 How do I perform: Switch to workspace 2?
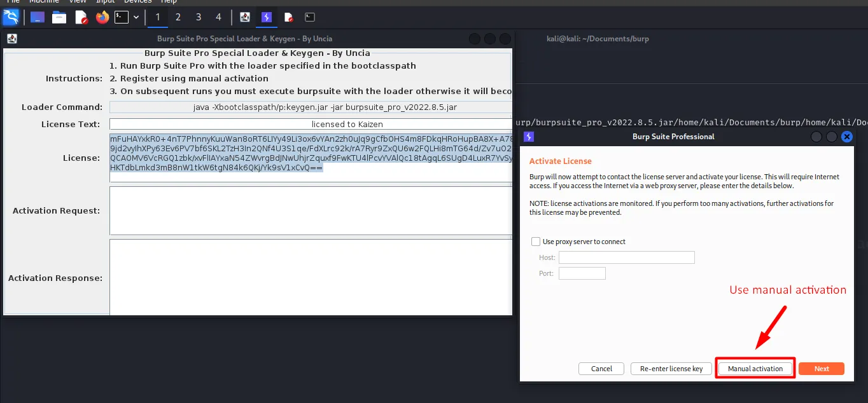click(x=178, y=17)
